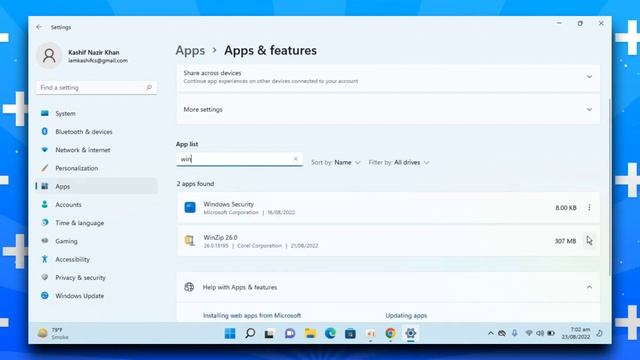Collapse Help with Apps & features section
The width and height of the screenshot is (640, 360).
tap(589, 287)
